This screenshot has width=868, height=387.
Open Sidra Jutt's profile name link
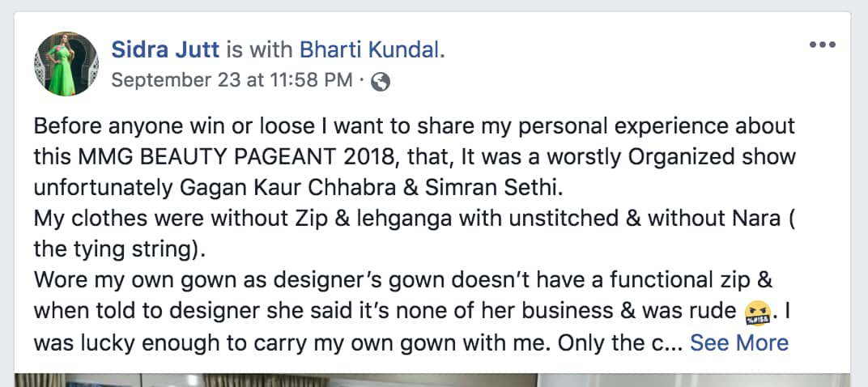coord(166,50)
